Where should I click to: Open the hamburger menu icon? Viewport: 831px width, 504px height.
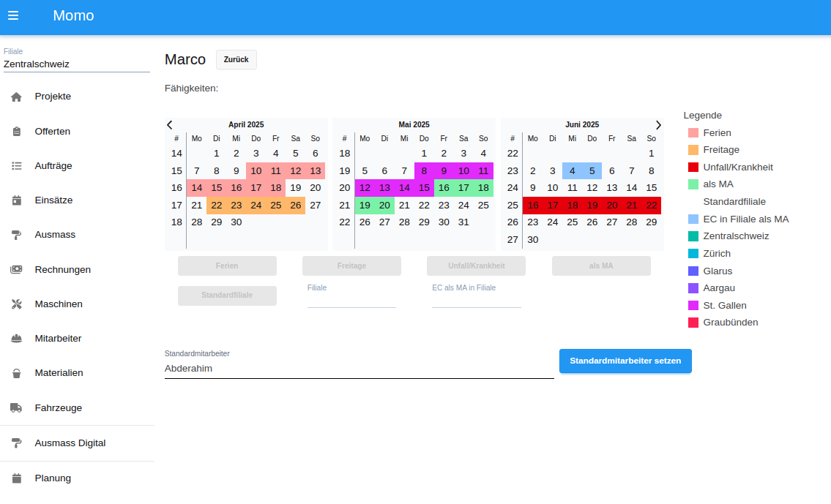tap(13, 15)
